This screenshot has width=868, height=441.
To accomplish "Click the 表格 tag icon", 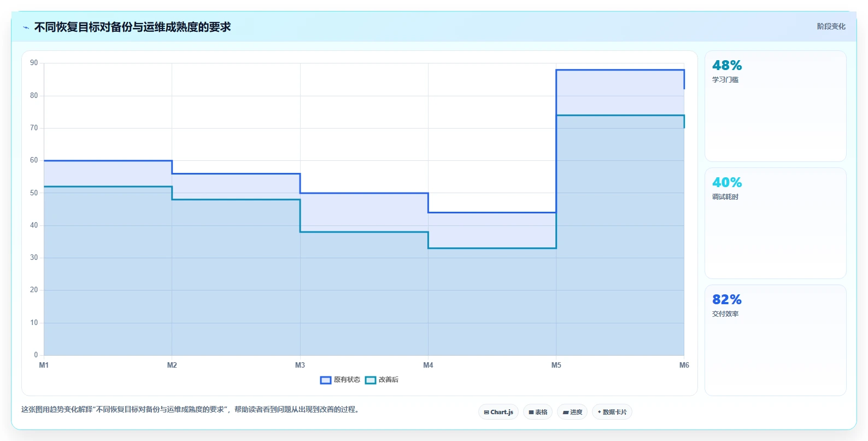I will 531,412.
